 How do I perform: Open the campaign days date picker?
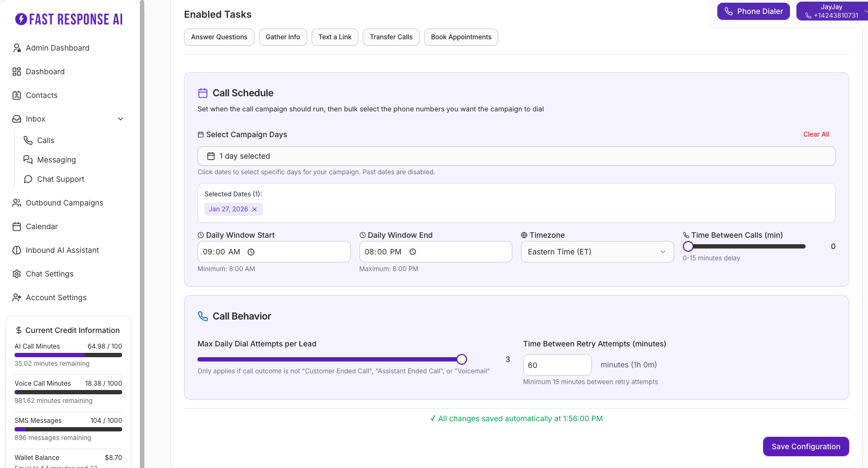click(x=516, y=156)
